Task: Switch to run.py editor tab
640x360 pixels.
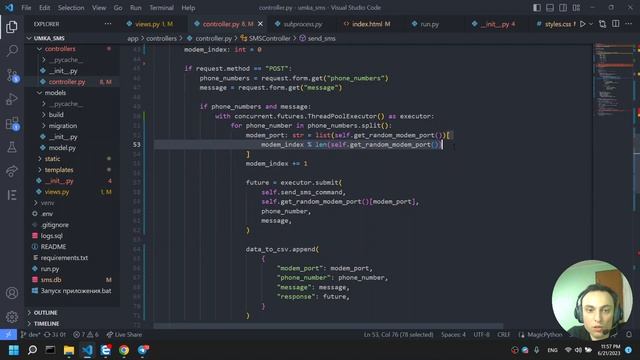Action: [430, 24]
